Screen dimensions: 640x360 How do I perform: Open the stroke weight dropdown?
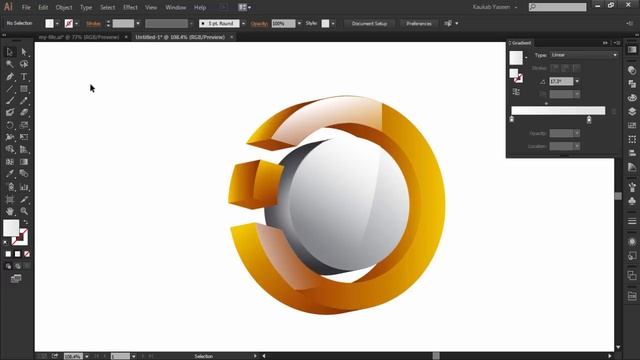click(x=138, y=24)
